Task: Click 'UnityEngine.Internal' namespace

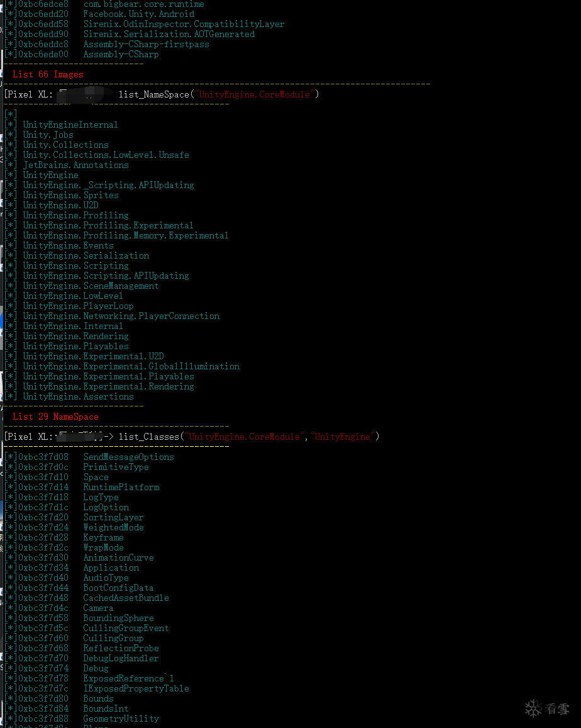Action: [x=73, y=327]
